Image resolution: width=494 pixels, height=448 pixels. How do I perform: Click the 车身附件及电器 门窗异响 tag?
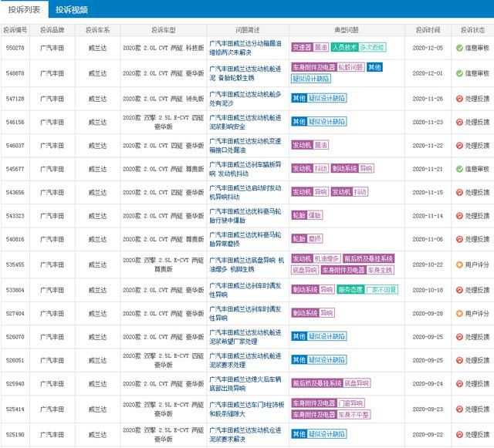[328, 403]
